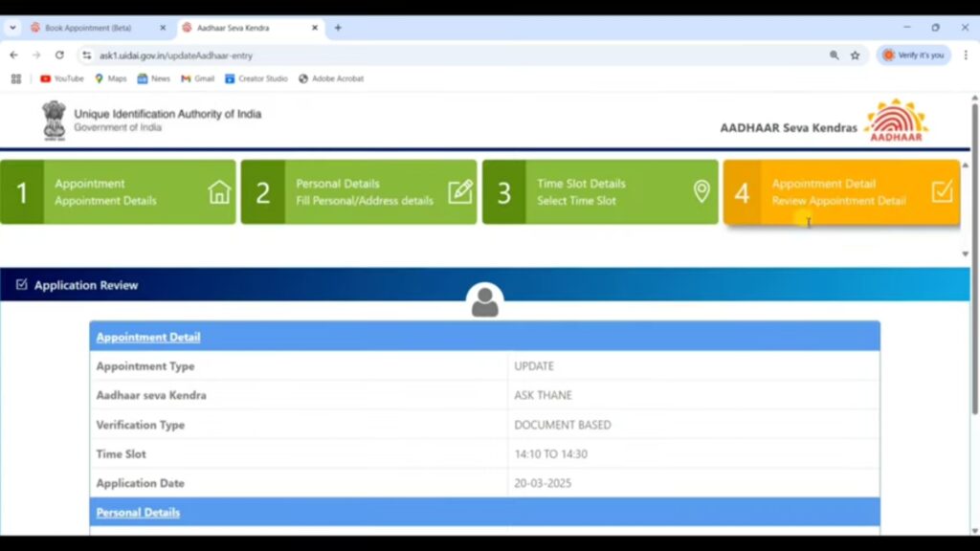This screenshot has height=551, width=980.
Task: Click Unique Identification Authority of India title
Action: (167, 114)
